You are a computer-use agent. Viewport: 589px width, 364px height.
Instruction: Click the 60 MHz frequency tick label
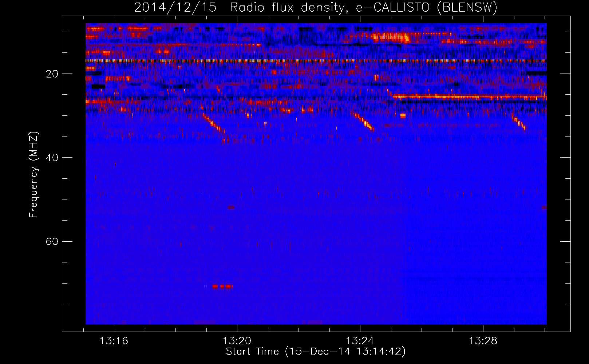click(x=52, y=241)
